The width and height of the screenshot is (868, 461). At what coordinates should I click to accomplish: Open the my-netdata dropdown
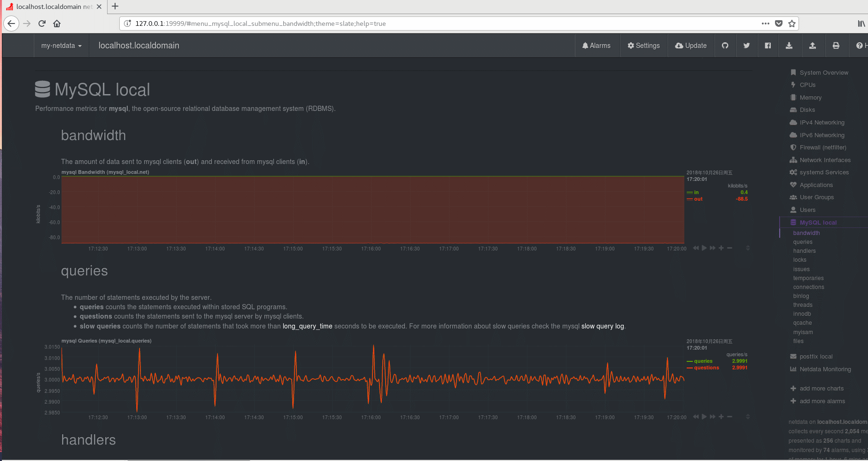click(62, 46)
